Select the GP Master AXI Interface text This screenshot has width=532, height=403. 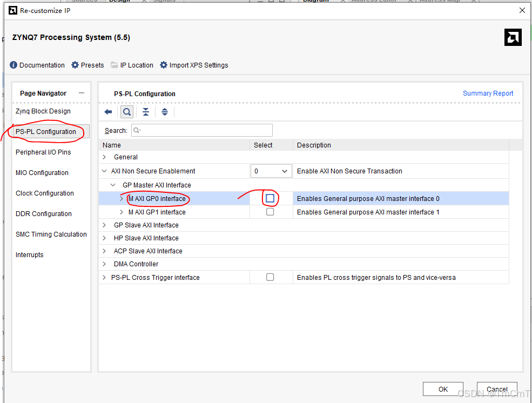click(157, 185)
